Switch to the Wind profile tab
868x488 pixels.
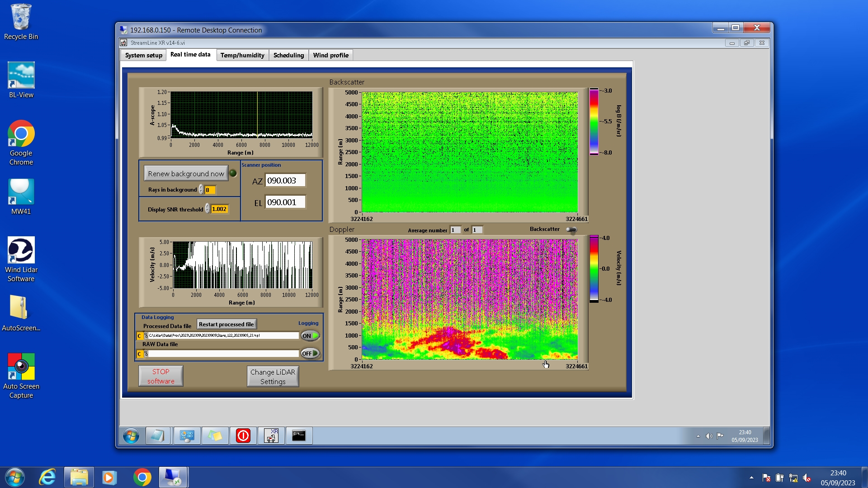pos(330,55)
